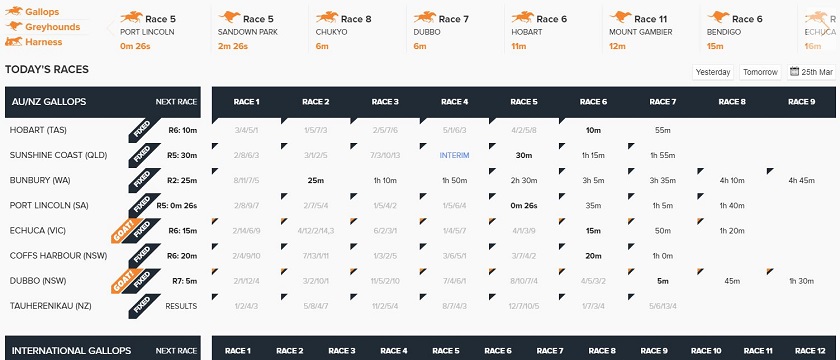Select the Harness racing icon
This screenshot has width=840, height=360.
14,41
